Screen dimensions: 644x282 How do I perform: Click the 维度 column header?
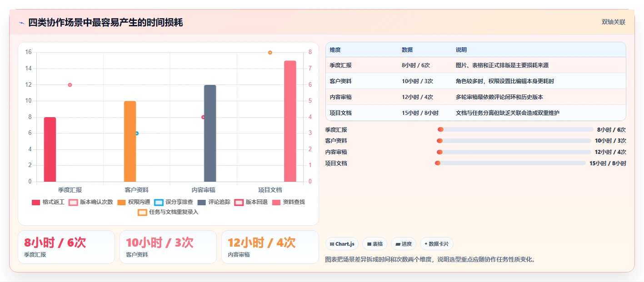(335, 50)
